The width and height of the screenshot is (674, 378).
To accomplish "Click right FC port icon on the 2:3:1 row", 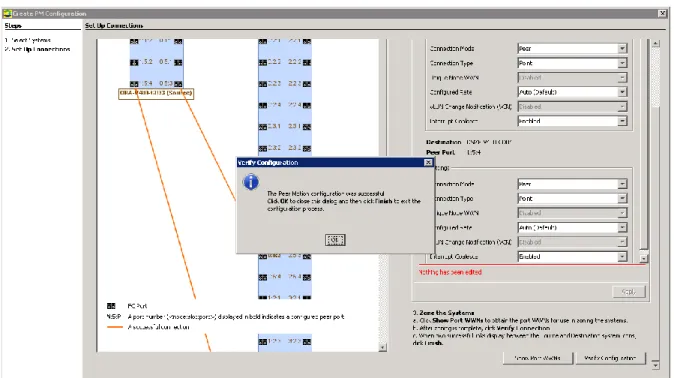I will coord(306,127).
